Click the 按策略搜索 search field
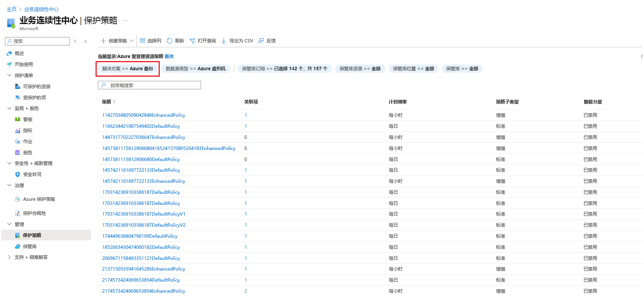The width and height of the screenshot is (644, 303). tap(149, 85)
